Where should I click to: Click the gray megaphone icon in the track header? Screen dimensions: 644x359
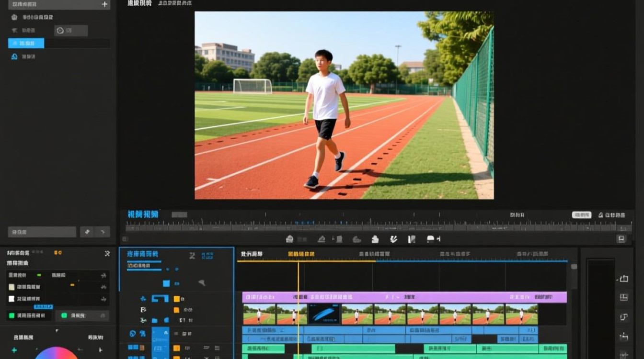click(x=202, y=283)
